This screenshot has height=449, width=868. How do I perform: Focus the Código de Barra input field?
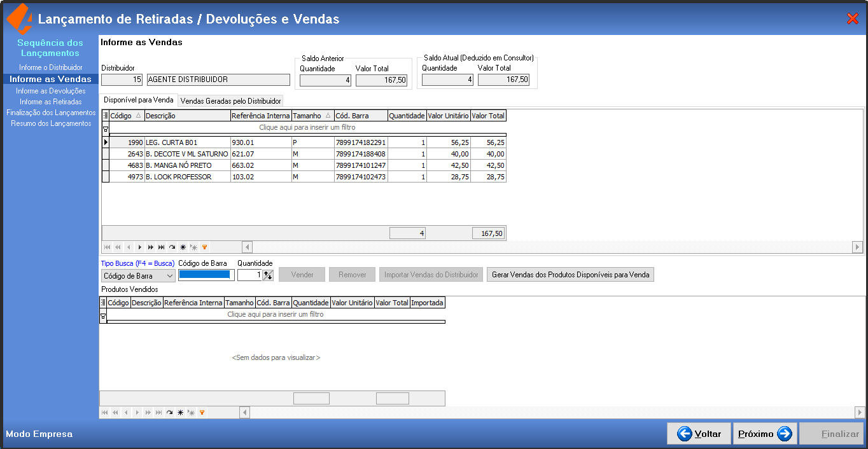coord(206,275)
